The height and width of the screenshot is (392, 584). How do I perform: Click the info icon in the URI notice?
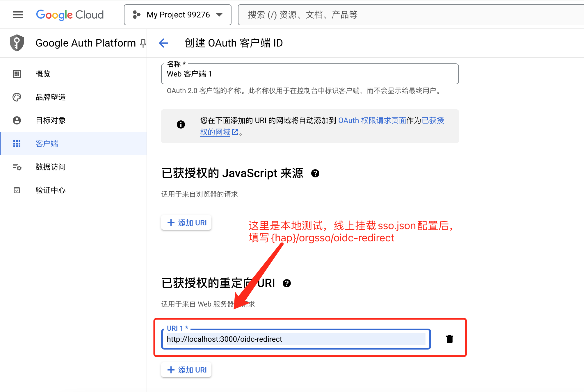(x=181, y=124)
